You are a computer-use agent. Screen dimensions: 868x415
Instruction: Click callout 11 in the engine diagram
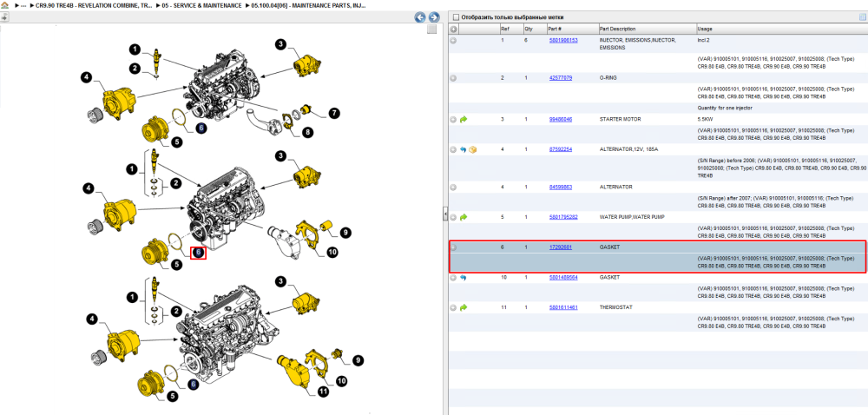click(x=323, y=392)
